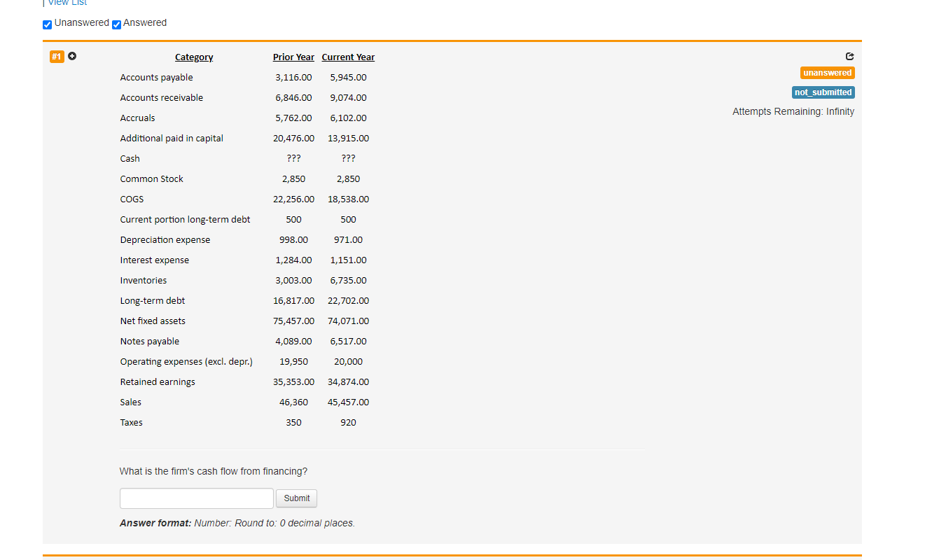Click the not_submitted status badge

click(x=823, y=92)
